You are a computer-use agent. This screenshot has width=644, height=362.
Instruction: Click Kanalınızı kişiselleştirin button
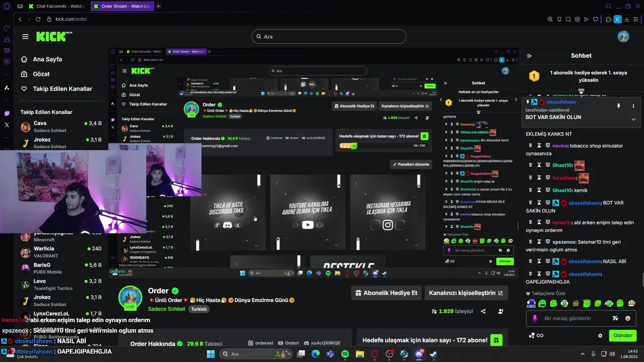[466, 293]
